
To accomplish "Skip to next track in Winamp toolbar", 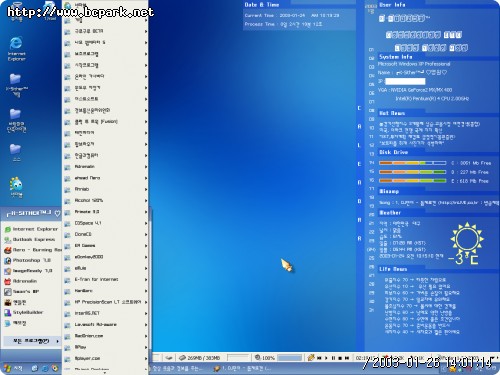I will (x=347, y=358).
